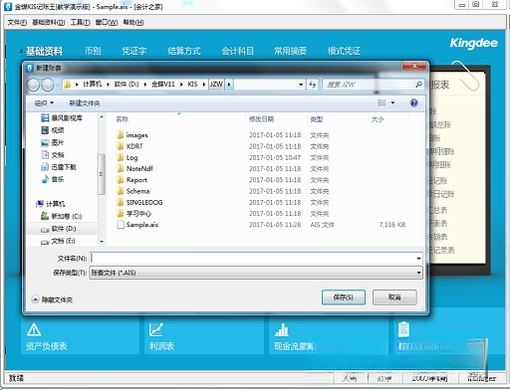Click the sidebar scroll down arrow
510x390 pixels.
pyautogui.click(x=101, y=241)
